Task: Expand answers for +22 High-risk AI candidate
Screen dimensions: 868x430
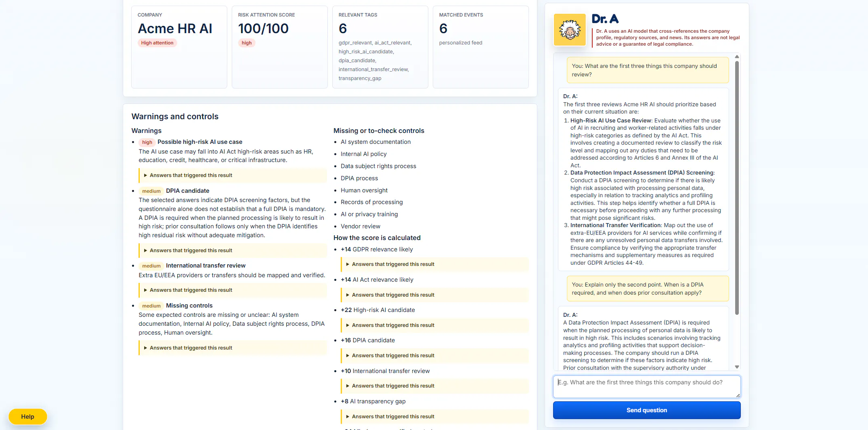Action: pyautogui.click(x=435, y=325)
